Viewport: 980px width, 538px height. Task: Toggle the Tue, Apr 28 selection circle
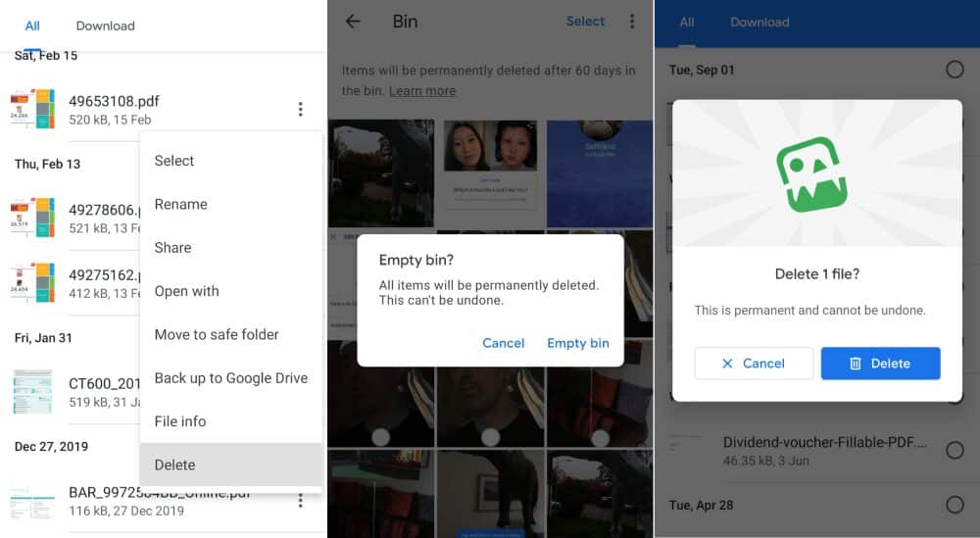(955, 505)
